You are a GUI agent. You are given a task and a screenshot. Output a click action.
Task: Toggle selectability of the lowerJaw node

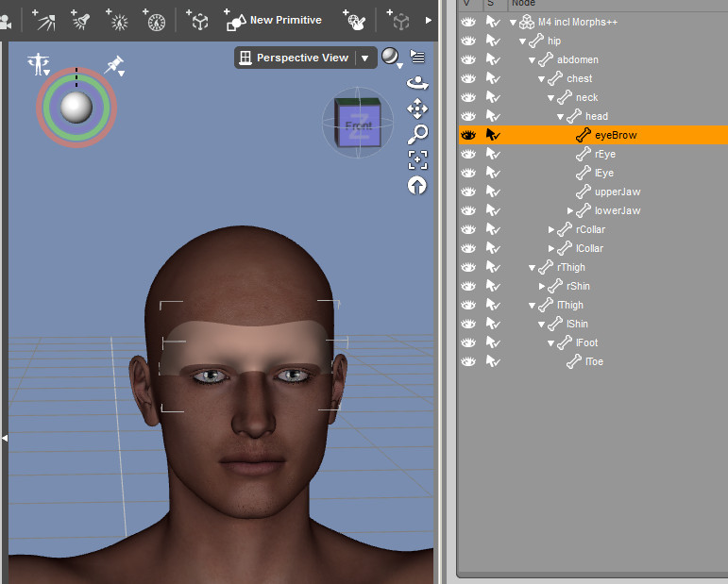494,210
